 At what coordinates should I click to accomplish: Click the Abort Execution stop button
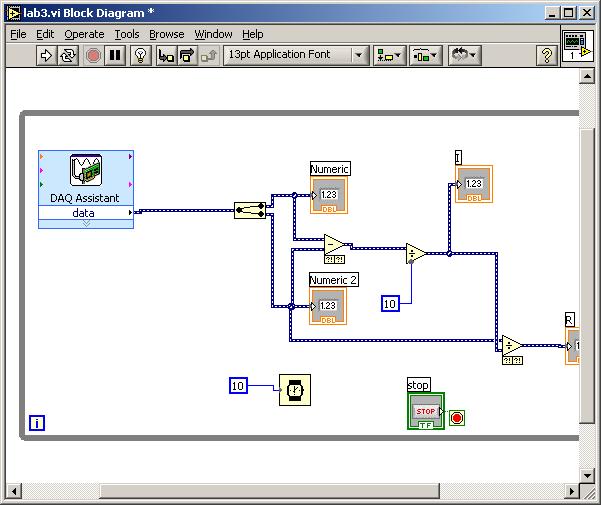tap(93, 56)
